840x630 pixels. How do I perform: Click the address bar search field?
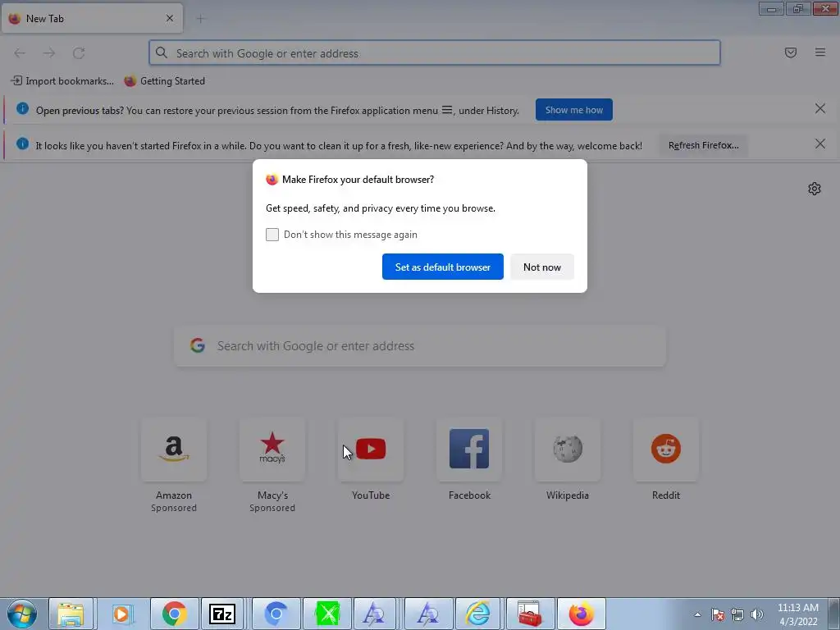[x=435, y=53]
